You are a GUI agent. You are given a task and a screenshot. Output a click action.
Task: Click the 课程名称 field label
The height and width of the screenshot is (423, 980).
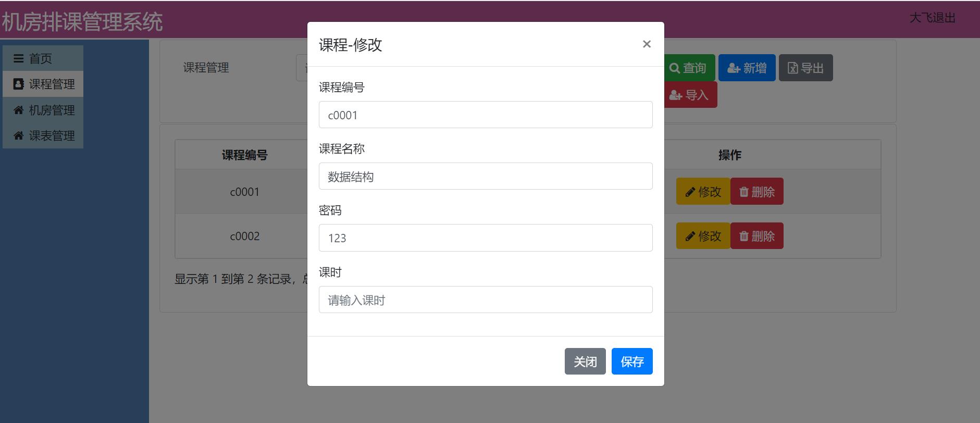point(342,149)
